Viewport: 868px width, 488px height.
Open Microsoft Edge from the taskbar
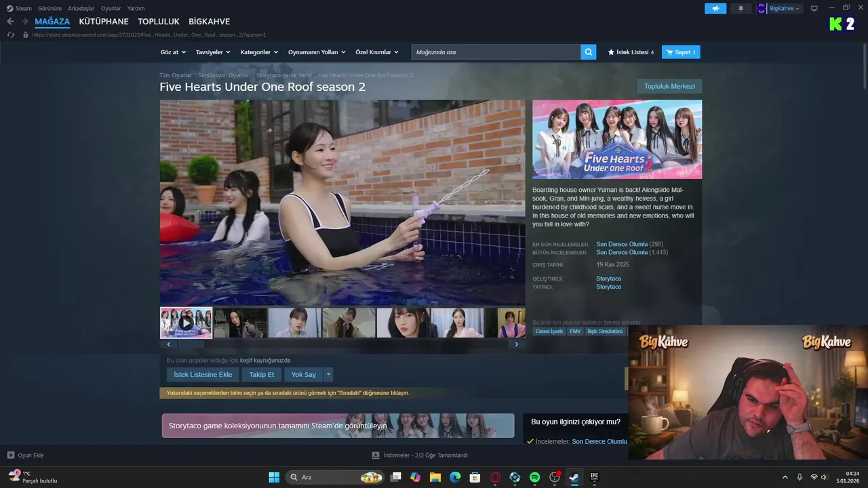pyautogui.click(x=455, y=477)
